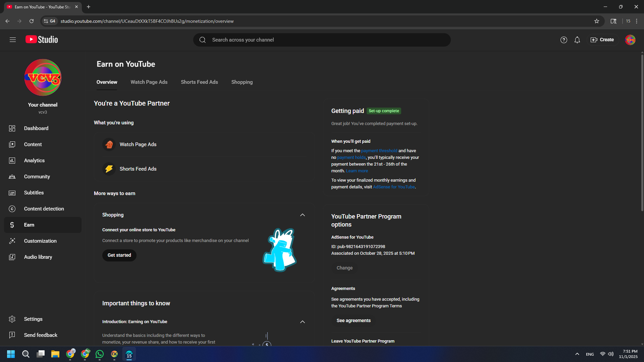Open the Wi-Fi icon in the system tray
Screen dimensions: 644x362
pos(603,354)
